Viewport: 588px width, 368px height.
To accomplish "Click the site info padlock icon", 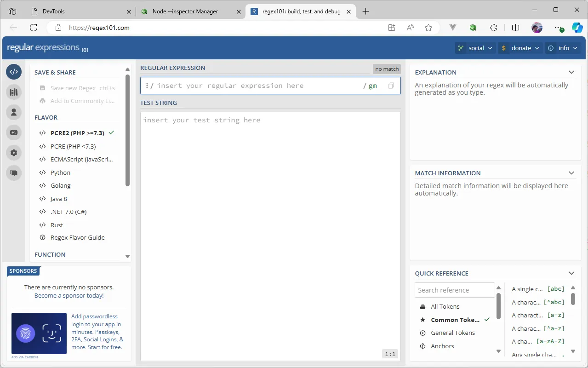I will click(x=58, y=28).
